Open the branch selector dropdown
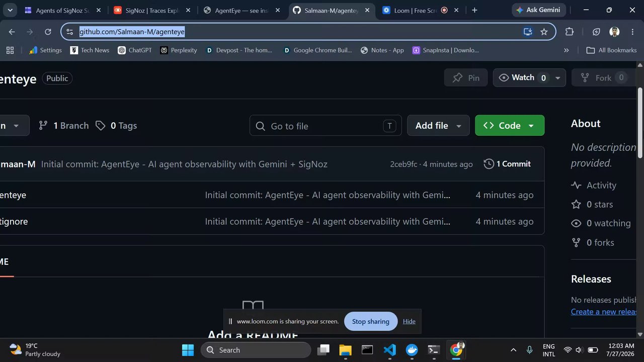This screenshot has height=362, width=644. 14,126
